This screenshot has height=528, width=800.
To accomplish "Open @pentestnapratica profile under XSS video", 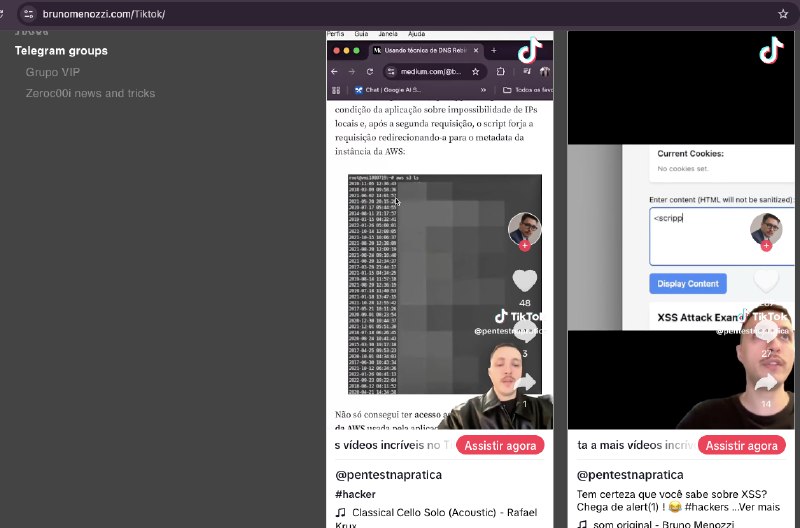I will pos(630,474).
